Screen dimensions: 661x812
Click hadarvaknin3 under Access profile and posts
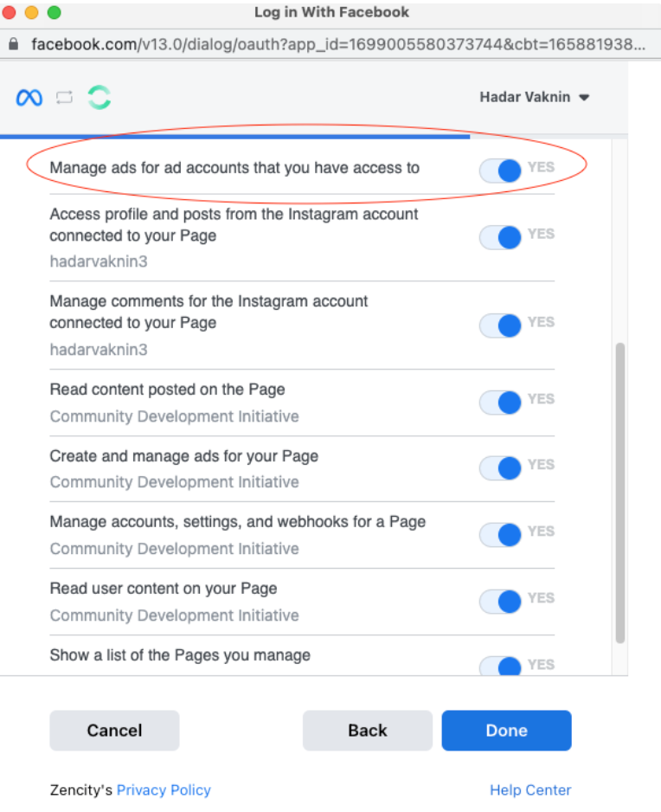(x=99, y=261)
